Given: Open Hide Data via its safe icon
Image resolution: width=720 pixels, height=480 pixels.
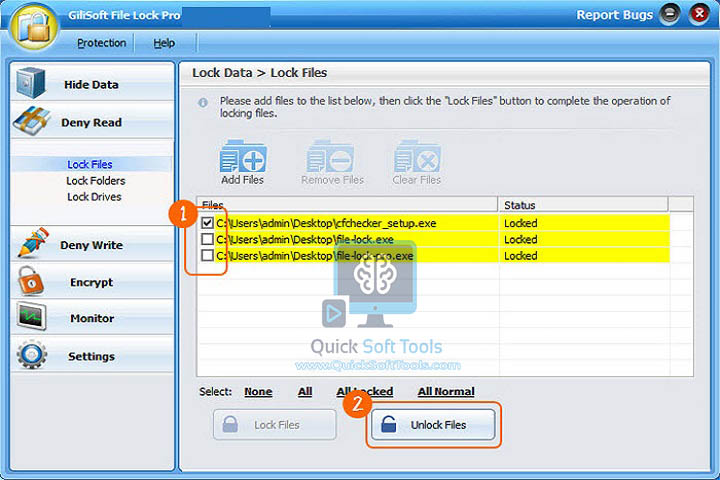Looking at the screenshot, I should pyautogui.click(x=31, y=83).
